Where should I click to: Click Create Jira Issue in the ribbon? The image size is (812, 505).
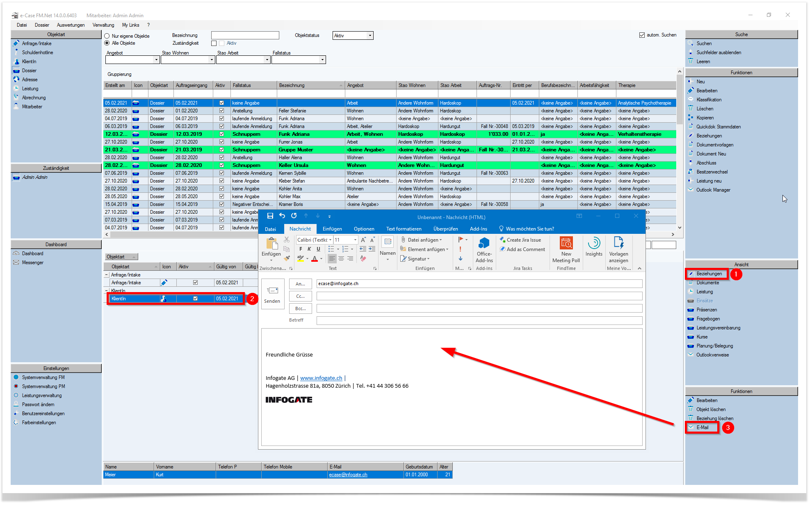(520, 240)
